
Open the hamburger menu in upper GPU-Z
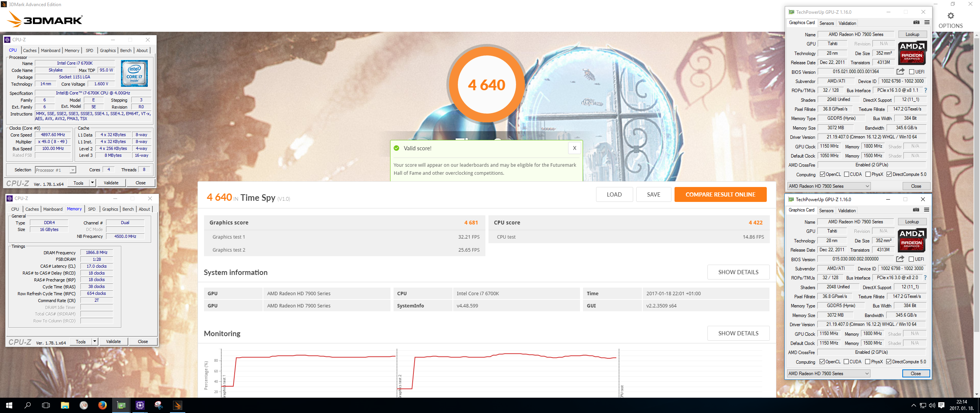[x=927, y=23]
